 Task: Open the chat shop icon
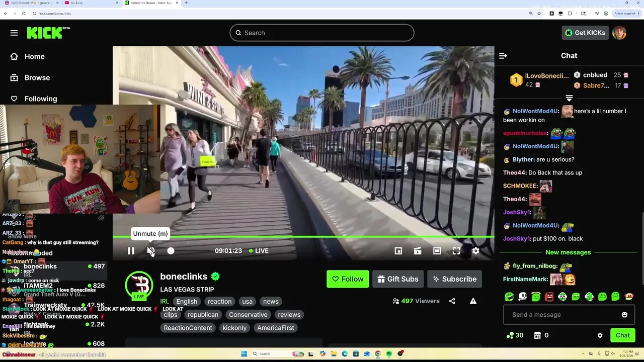click(x=537, y=335)
